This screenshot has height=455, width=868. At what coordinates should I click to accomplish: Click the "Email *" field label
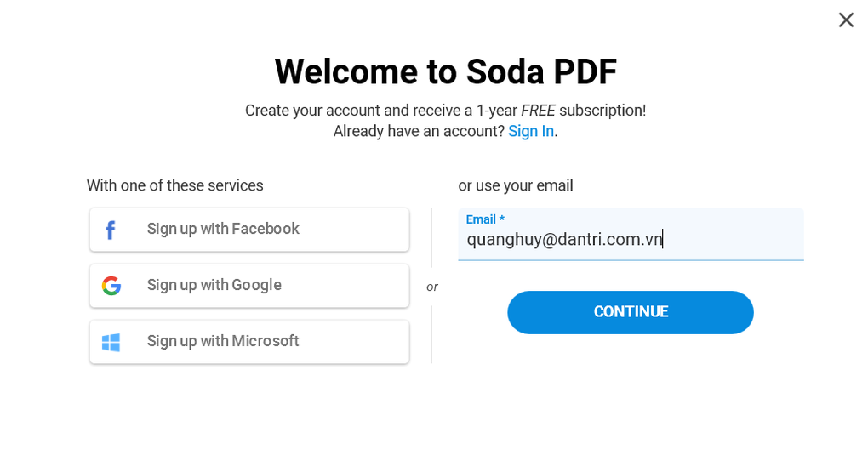click(485, 219)
